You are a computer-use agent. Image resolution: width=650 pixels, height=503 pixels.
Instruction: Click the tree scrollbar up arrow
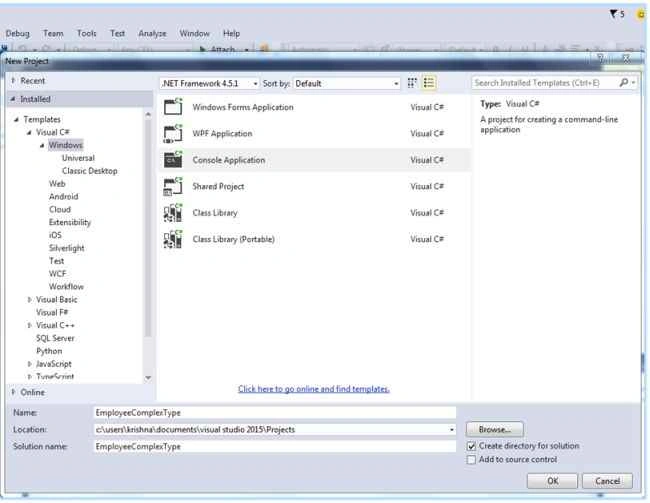coord(148,114)
